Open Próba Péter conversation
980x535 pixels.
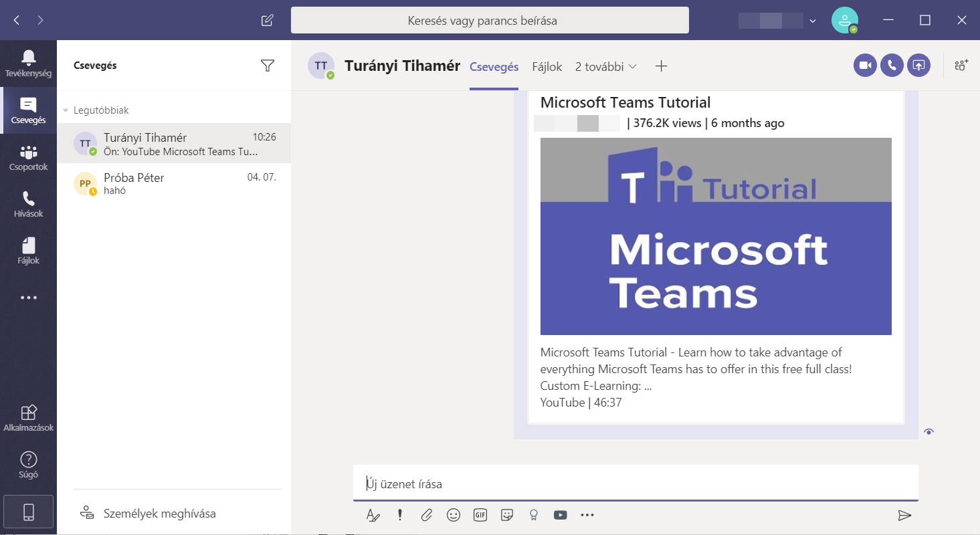click(174, 183)
